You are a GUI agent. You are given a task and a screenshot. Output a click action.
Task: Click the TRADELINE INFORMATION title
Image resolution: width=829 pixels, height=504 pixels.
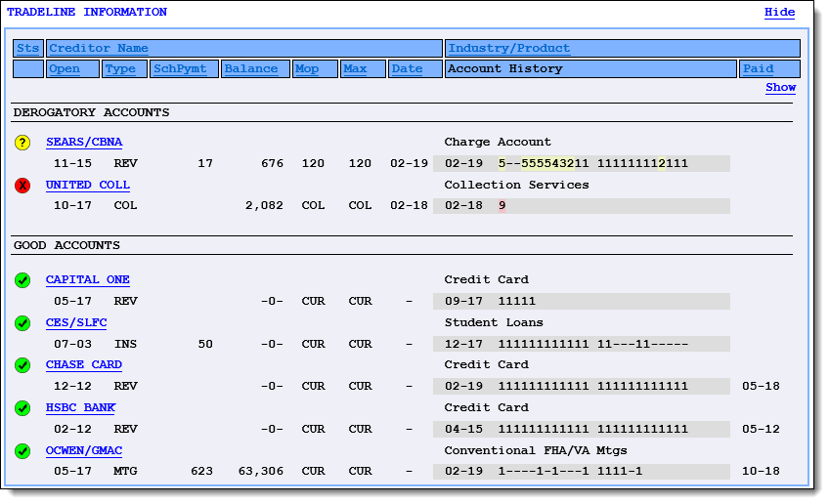[x=87, y=12]
